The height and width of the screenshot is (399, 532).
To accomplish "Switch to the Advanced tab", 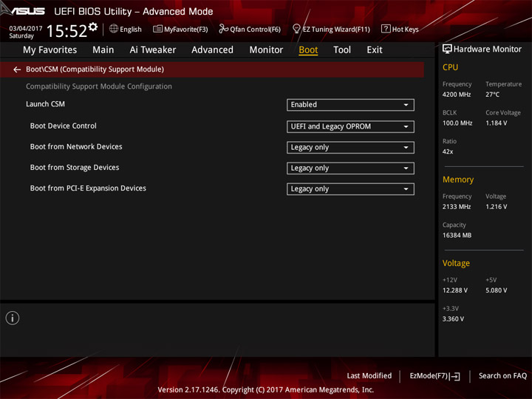I will 212,50.
